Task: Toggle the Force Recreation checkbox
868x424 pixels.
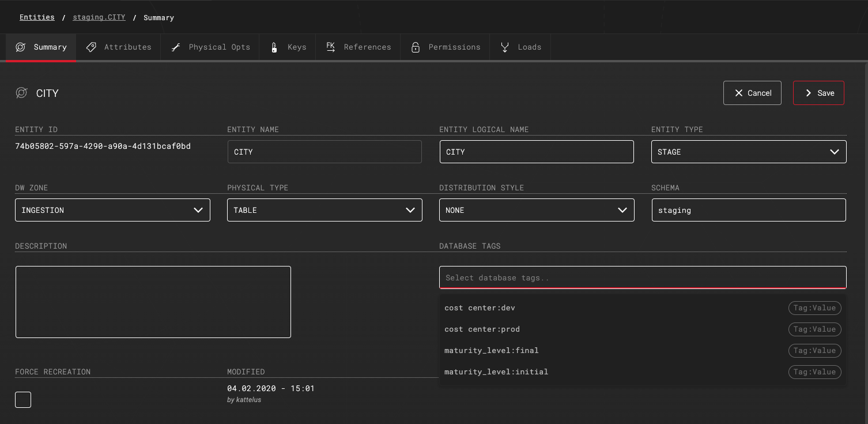Action: coord(23,400)
